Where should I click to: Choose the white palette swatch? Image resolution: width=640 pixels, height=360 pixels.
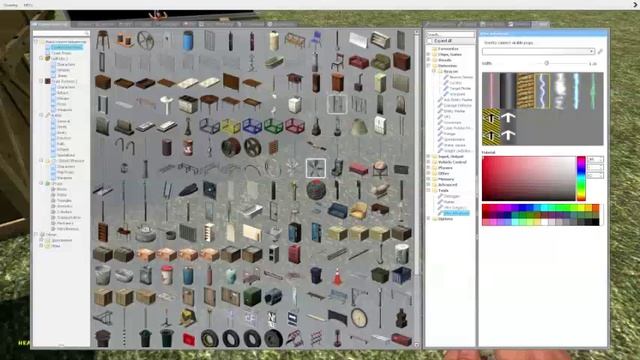pyautogui.click(x=544, y=222)
